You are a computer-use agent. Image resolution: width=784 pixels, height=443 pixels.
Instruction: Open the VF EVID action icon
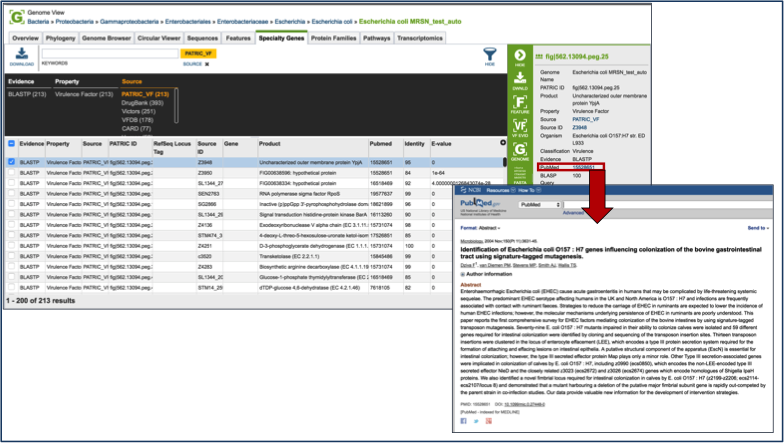coord(520,128)
